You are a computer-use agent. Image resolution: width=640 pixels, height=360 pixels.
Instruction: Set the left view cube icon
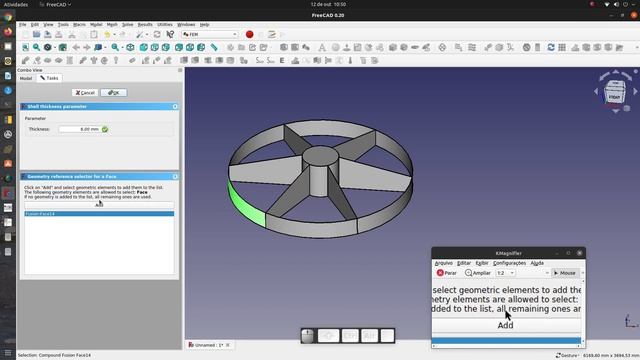(201, 48)
